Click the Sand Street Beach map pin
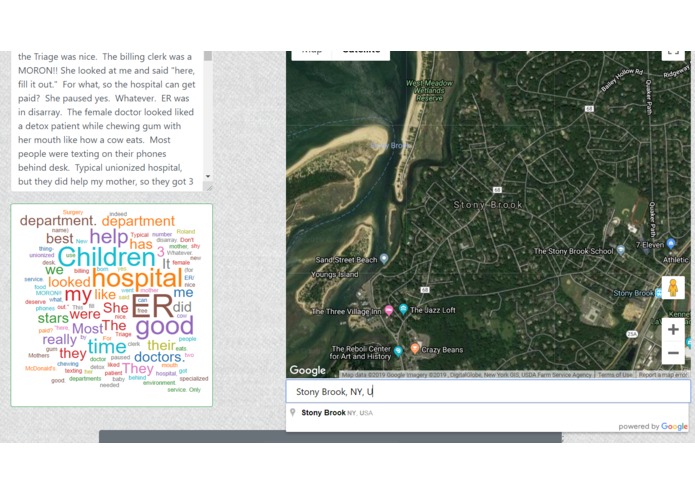 pyautogui.click(x=384, y=259)
